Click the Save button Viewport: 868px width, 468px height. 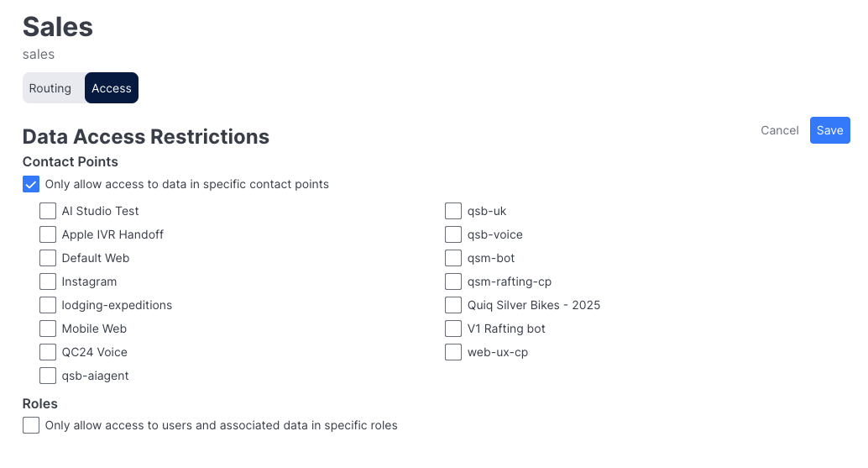(829, 130)
